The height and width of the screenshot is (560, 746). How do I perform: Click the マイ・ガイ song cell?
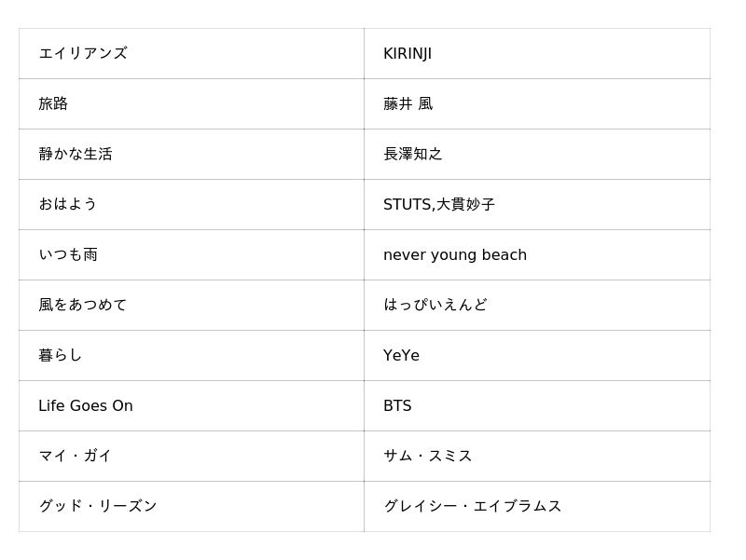pyautogui.click(x=191, y=457)
